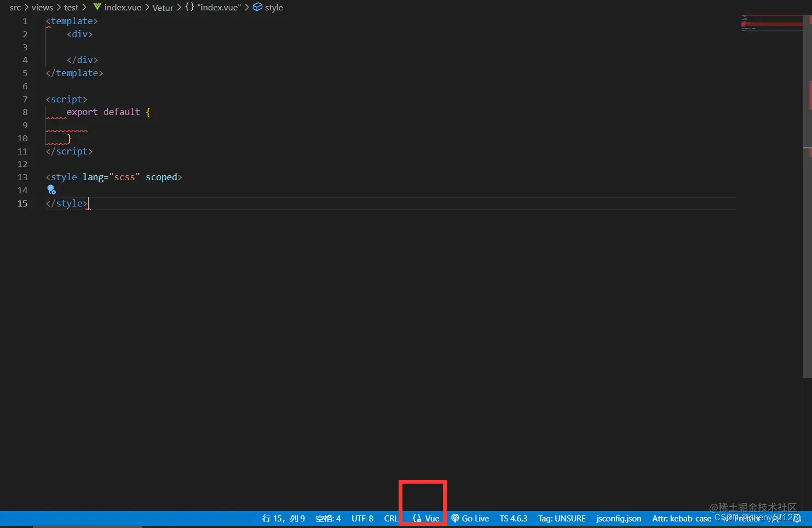812x528 pixels.
Task: Click the Prettier status bar item
Action: click(x=742, y=518)
